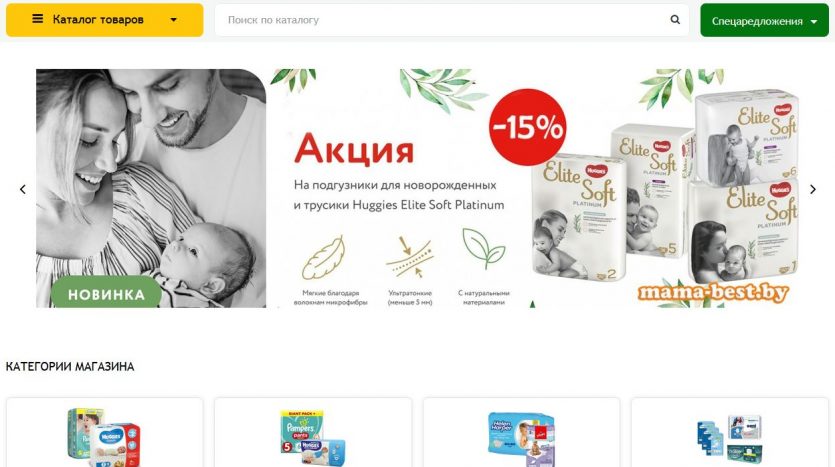Open the Huggies diapers category thumbnail
This screenshot has height=467, width=835.
(104, 436)
